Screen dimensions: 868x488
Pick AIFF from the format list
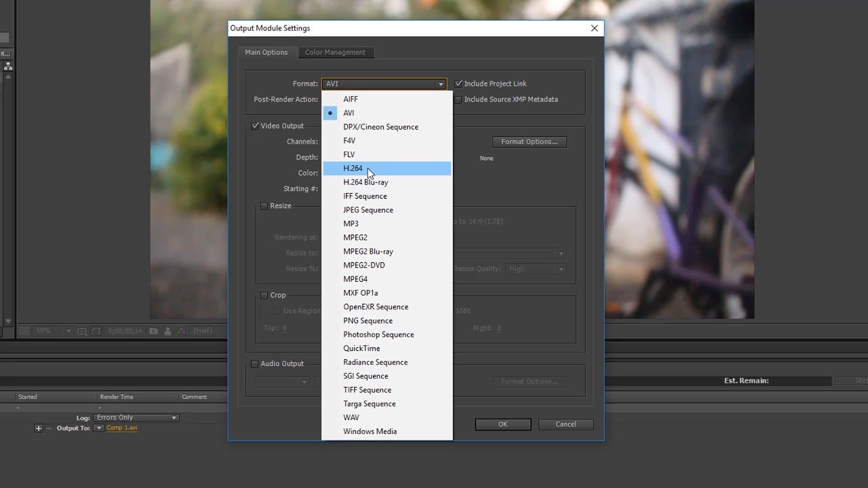click(x=387, y=99)
